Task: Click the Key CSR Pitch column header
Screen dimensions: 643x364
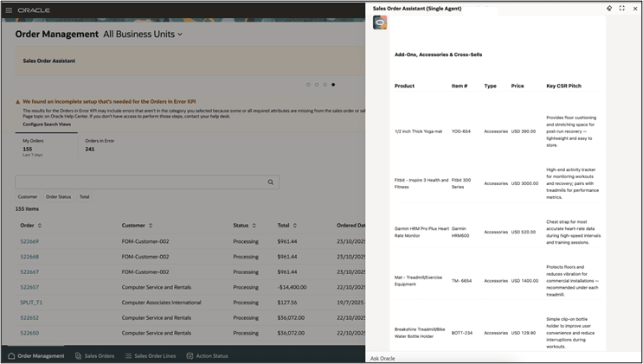Action: [x=563, y=86]
